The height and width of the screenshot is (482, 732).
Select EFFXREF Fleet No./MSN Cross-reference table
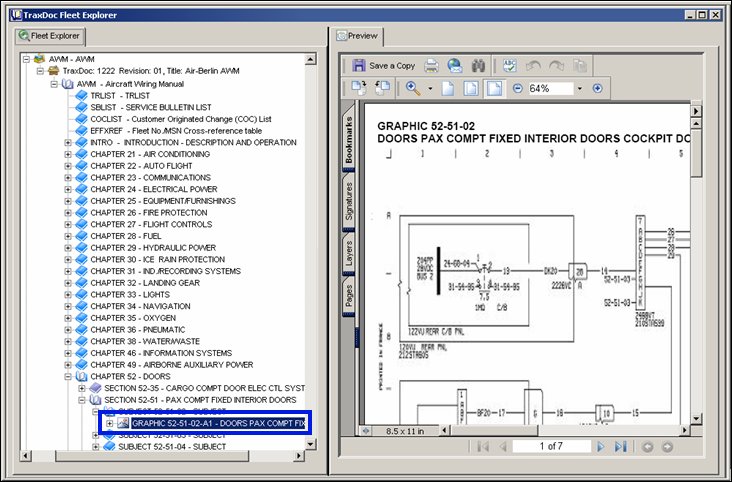coord(176,131)
